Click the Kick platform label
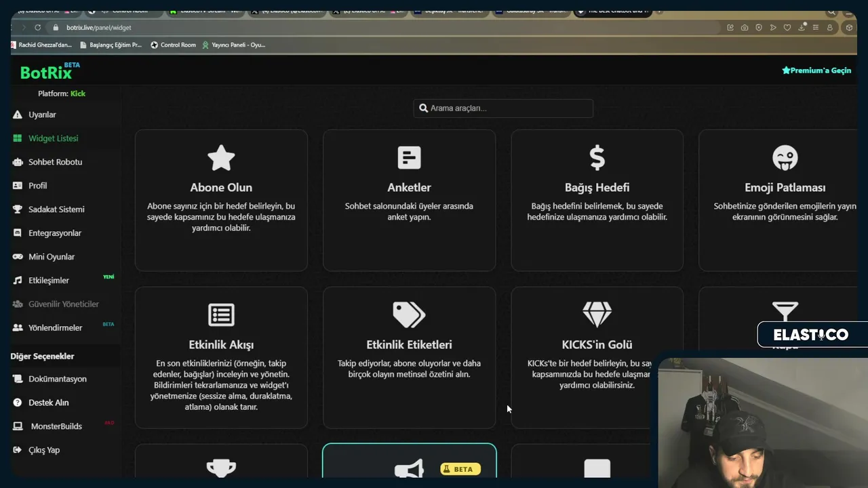Screen dimensions: 868x488 pos(78,94)
